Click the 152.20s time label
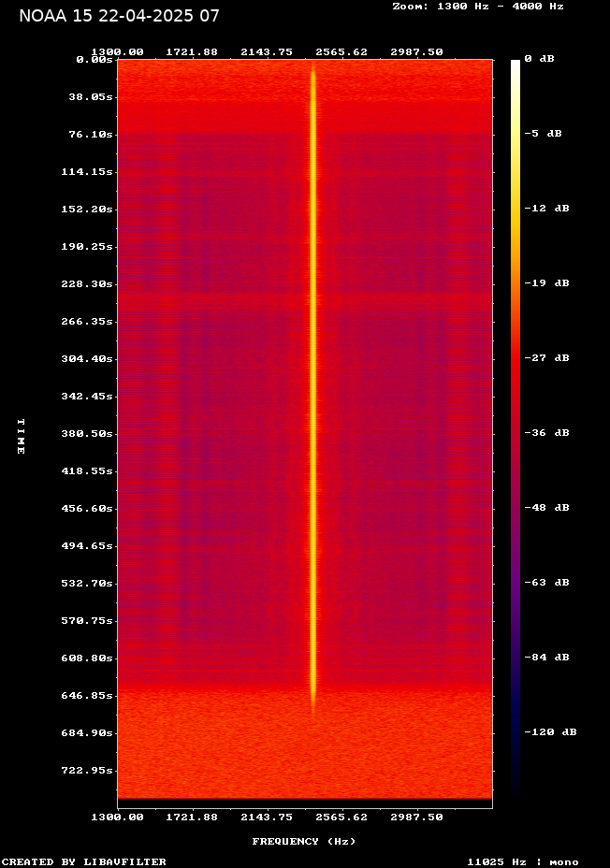The height and width of the screenshot is (868, 610). click(87, 210)
